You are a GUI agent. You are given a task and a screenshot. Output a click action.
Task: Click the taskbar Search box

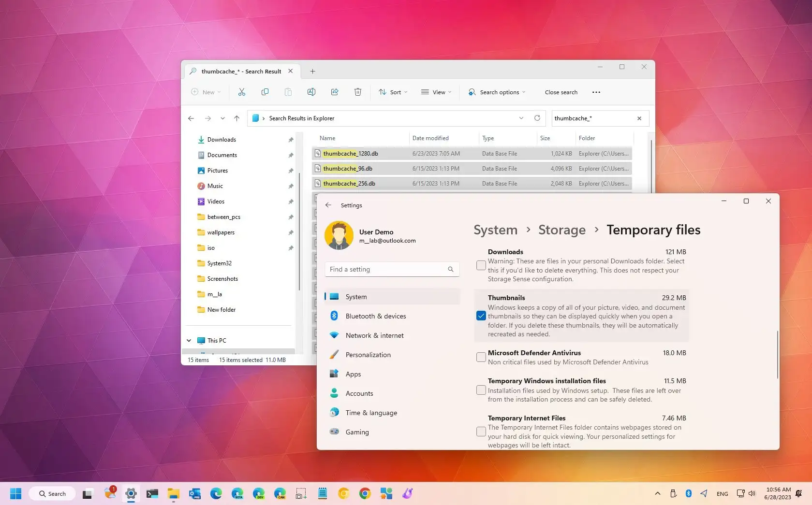pos(52,493)
